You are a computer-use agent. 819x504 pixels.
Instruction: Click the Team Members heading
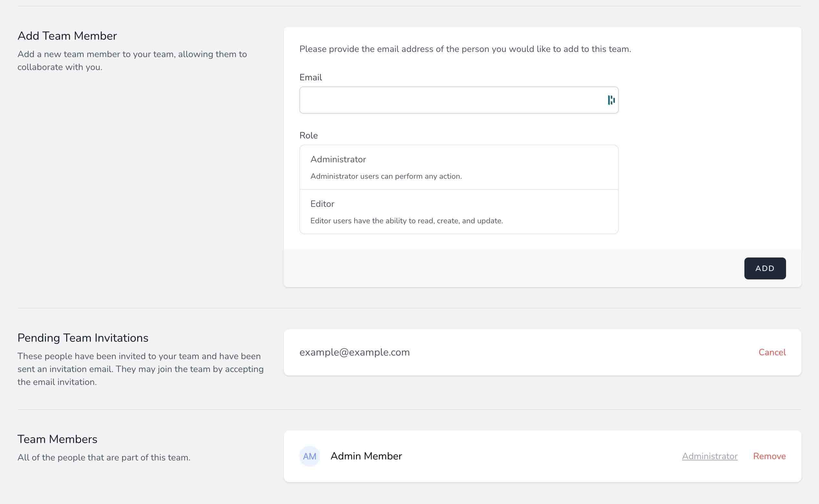coord(57,439)
